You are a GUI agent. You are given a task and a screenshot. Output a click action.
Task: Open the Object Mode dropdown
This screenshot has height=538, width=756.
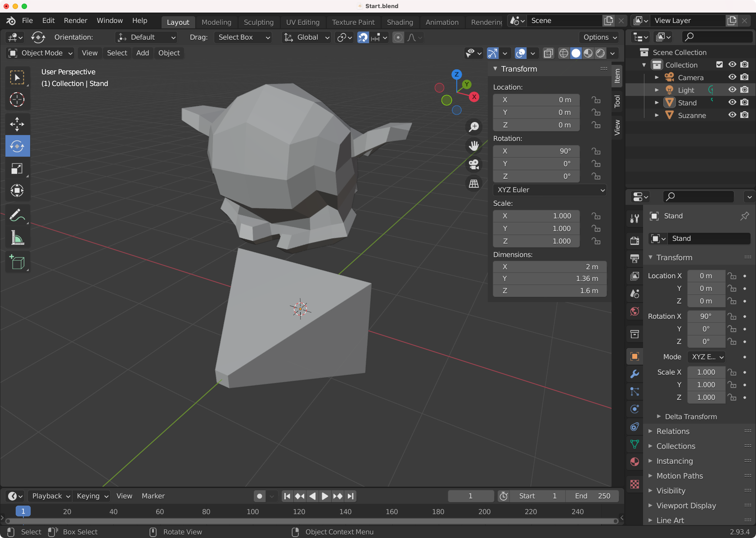tap(40, 53)
